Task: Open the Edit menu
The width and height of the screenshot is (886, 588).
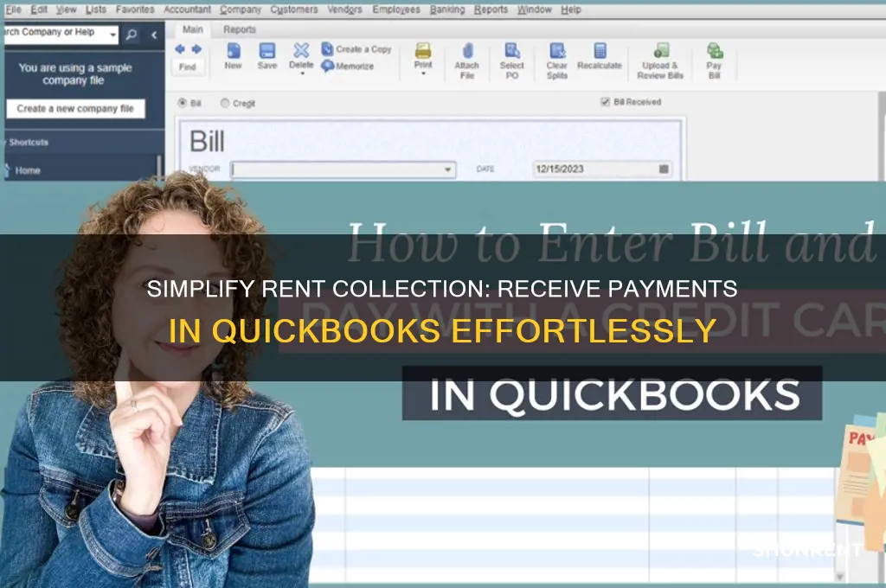Action: (x=39, y=10)
